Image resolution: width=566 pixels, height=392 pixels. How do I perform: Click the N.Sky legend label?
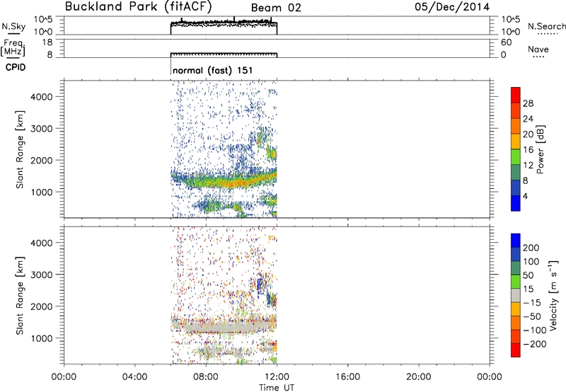13,26
